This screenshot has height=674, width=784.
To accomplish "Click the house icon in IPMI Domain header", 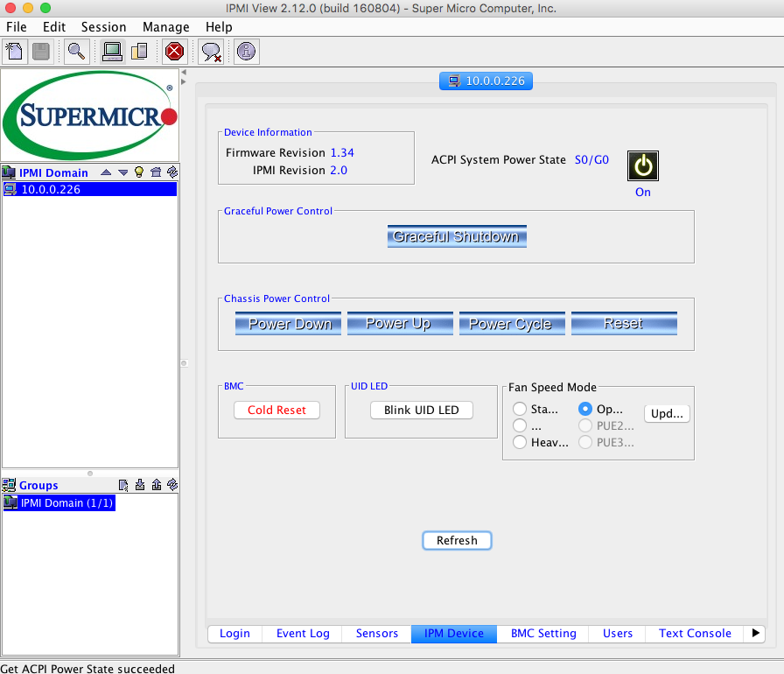I will click(x=156, y=172).
